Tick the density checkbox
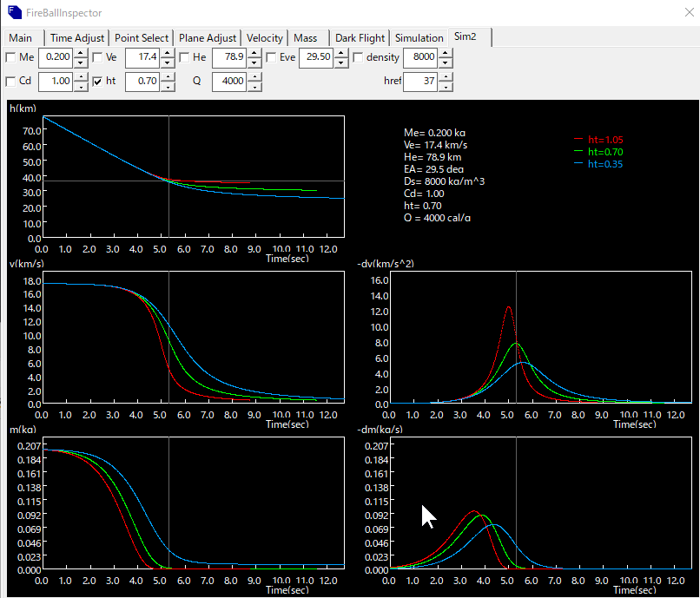 coord(358,58)
